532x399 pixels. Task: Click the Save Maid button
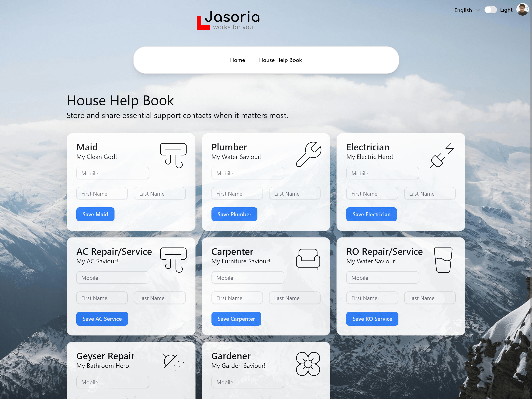[95, 214]
